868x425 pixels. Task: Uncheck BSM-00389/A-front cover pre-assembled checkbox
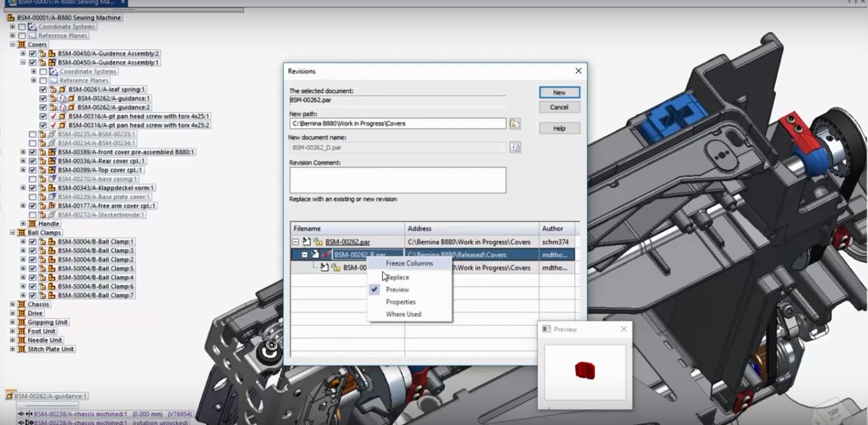[x=33, y=152]
